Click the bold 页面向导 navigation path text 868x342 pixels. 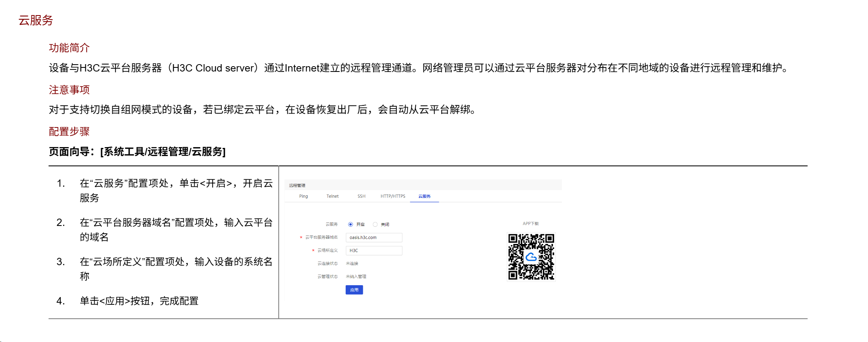coord(137,152)
